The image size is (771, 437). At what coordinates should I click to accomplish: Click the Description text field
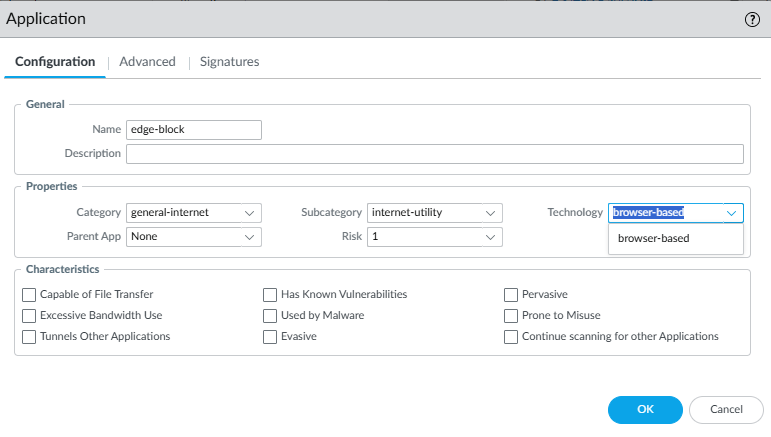435,153
